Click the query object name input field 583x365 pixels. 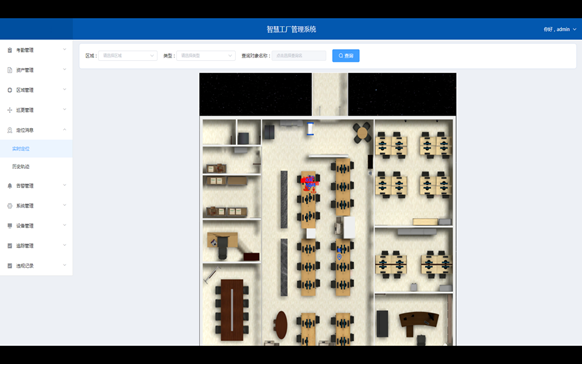point(299,56)
